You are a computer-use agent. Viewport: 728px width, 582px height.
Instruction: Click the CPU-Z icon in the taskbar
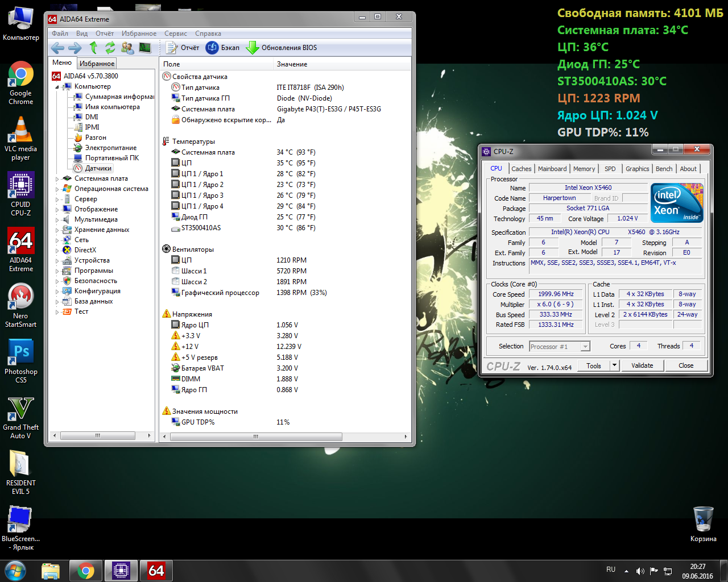pyautogui.click(x=121, y=570)
